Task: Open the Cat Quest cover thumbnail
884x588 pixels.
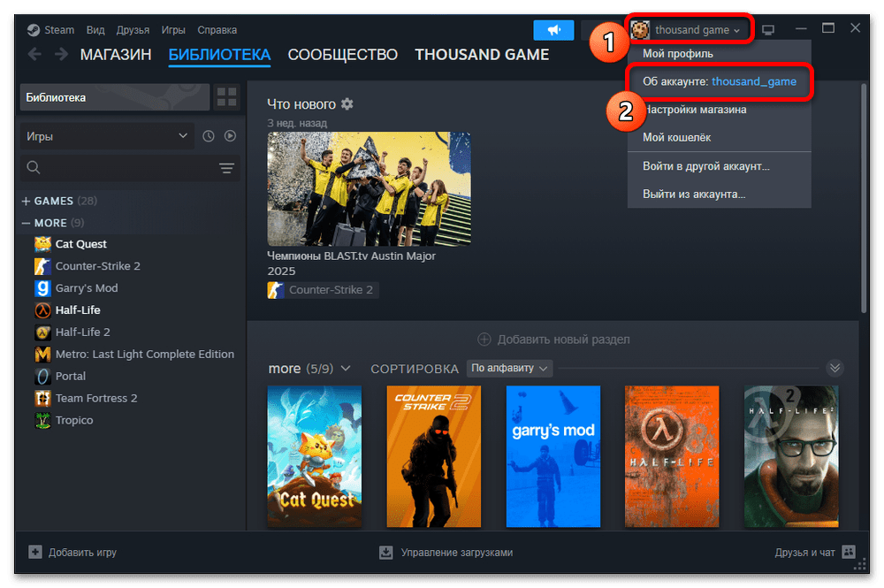Action: [x=314, y=456]
